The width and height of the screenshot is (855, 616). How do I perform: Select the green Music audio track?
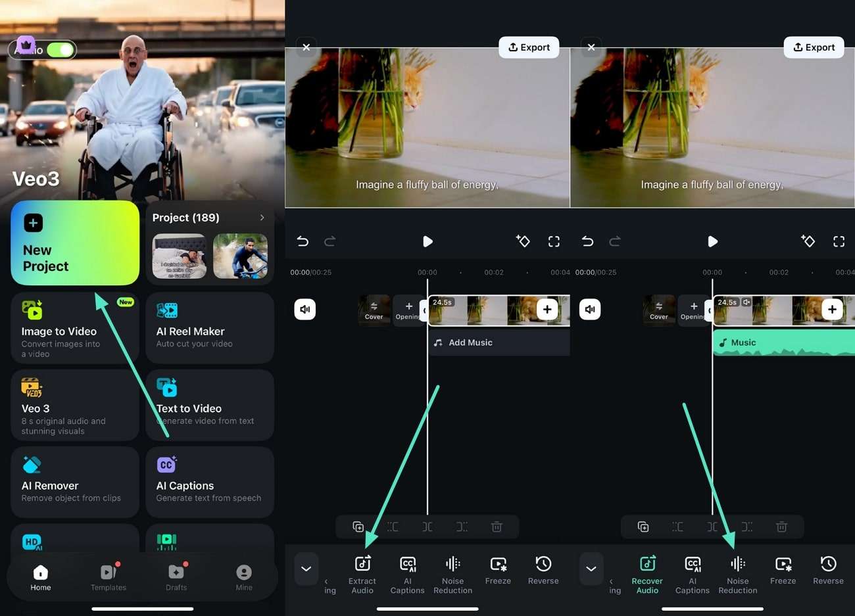(784, 343)
